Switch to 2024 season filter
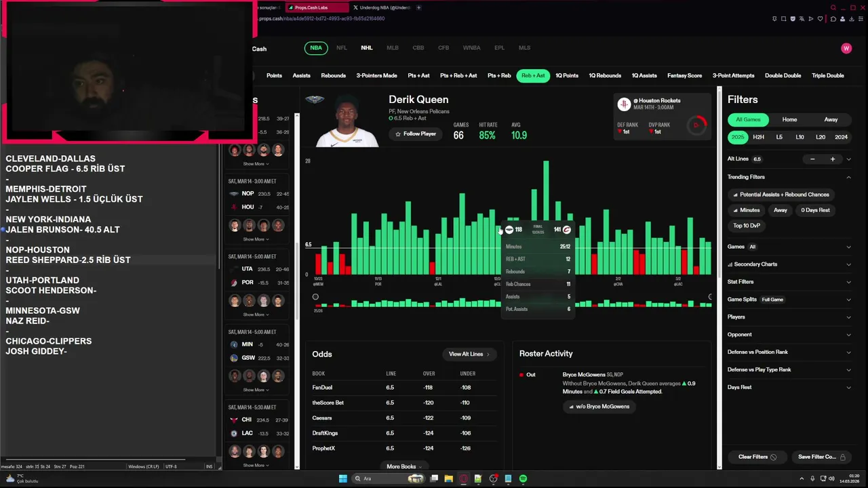 (841, 137)
